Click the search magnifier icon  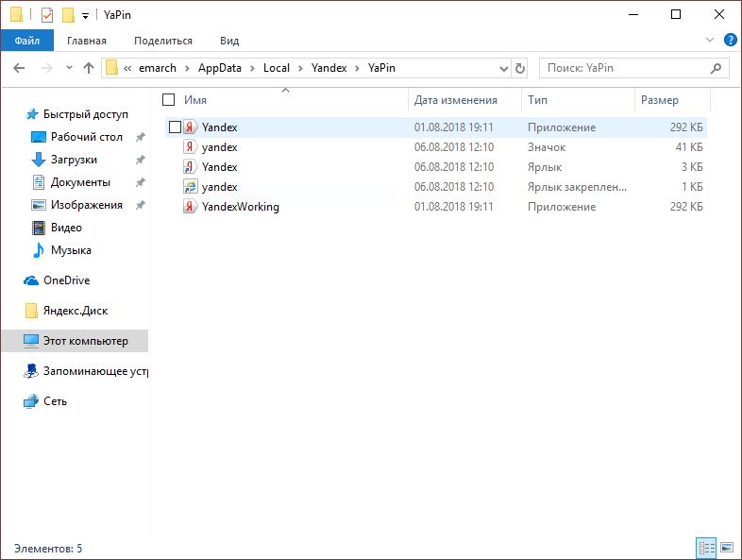tap(717, 68)
